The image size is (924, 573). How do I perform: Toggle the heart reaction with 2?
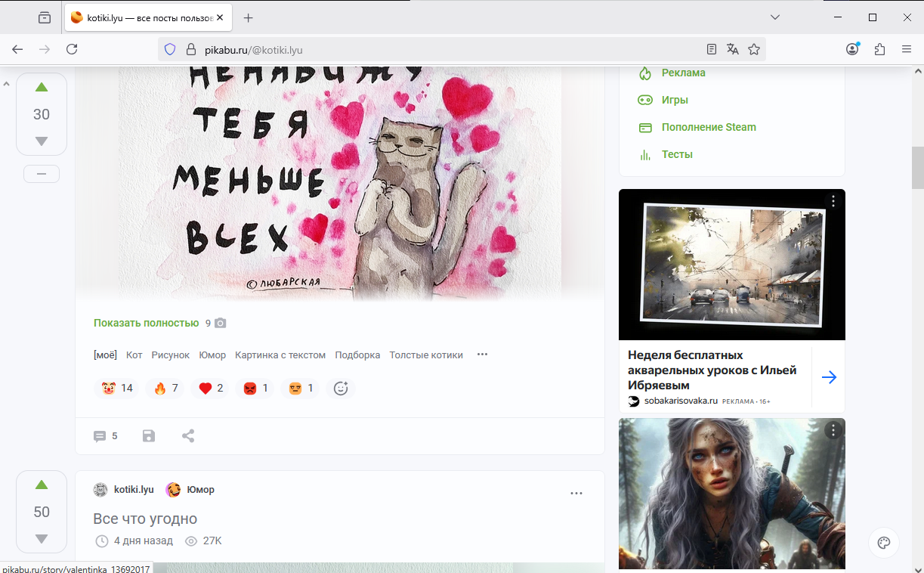coord(210,389)
